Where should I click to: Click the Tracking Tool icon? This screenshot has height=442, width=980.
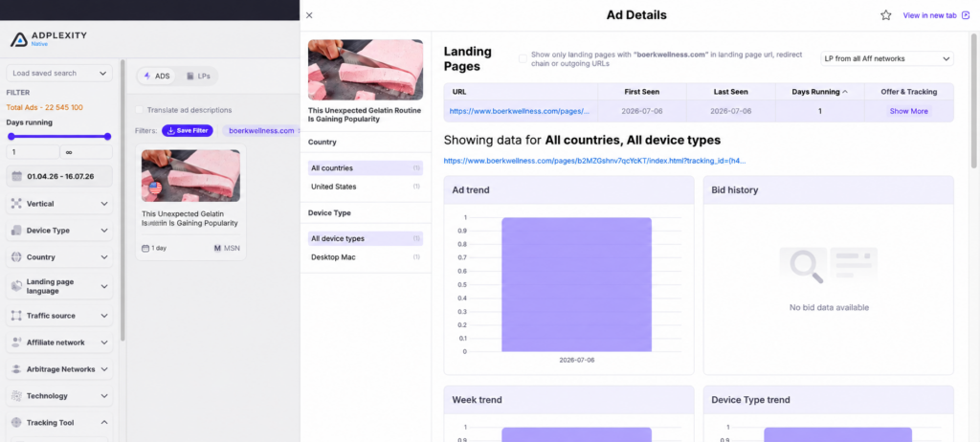click(x=16, y=423)
